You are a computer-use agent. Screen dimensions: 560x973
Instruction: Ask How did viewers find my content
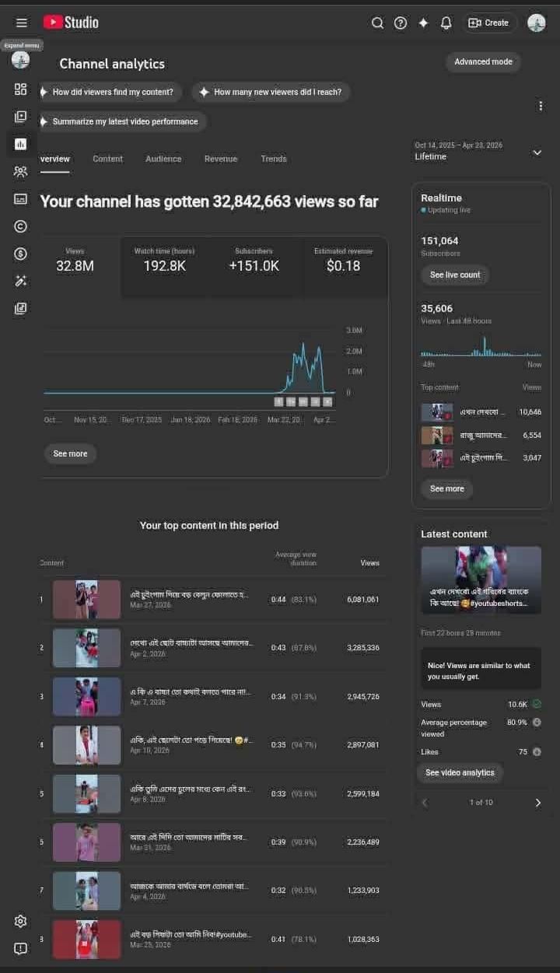pos(112,92)
